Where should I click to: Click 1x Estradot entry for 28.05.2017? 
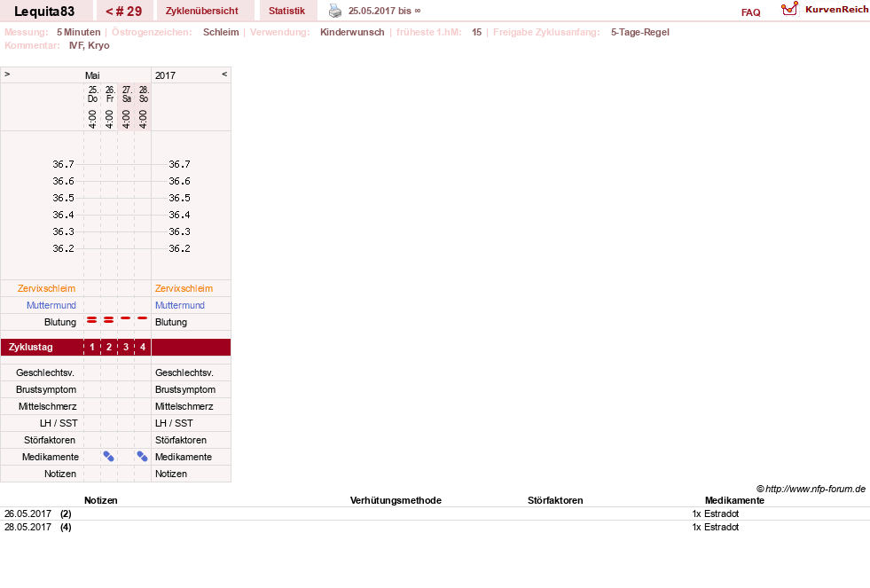pos(715,527)
